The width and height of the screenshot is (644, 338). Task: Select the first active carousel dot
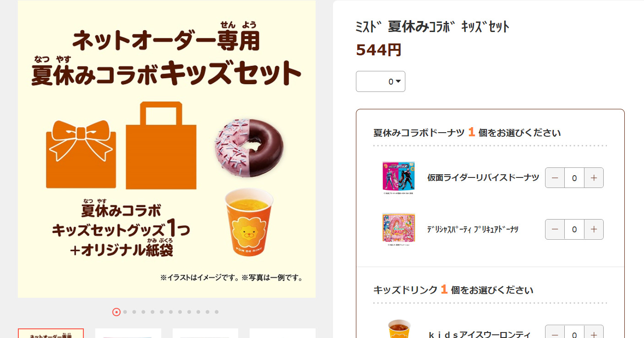116,312
